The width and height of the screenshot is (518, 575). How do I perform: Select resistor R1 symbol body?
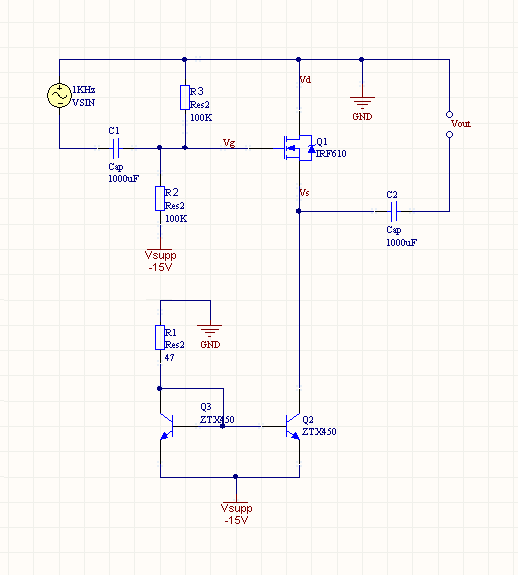click(160, 337)
